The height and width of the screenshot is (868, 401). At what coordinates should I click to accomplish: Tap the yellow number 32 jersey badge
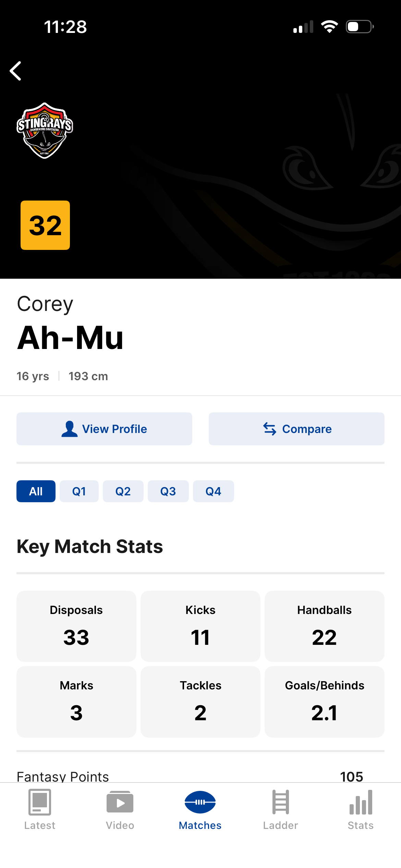[x=45, y=225]
